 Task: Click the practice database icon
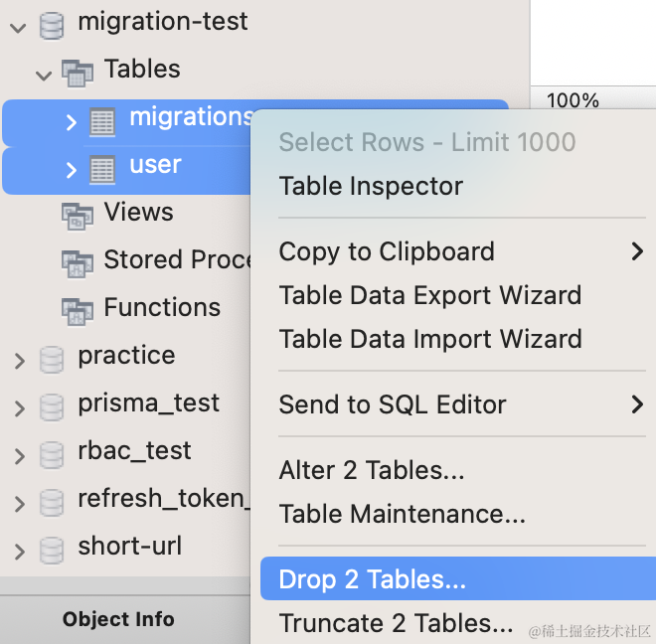[51, 358]
